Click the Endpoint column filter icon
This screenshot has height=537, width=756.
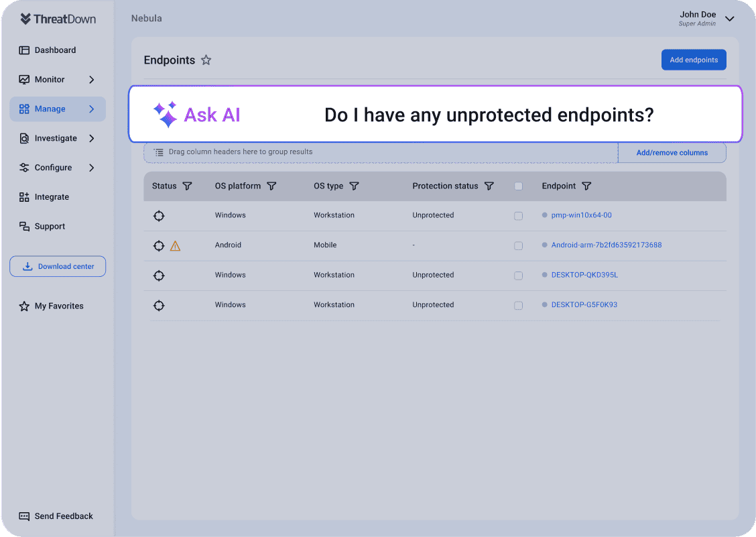[586, 186]
